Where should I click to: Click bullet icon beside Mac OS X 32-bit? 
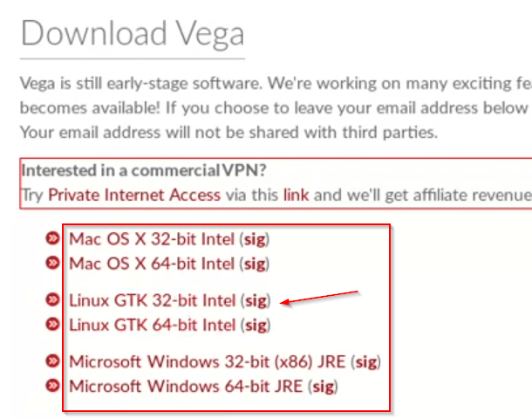tap(52, 238)
